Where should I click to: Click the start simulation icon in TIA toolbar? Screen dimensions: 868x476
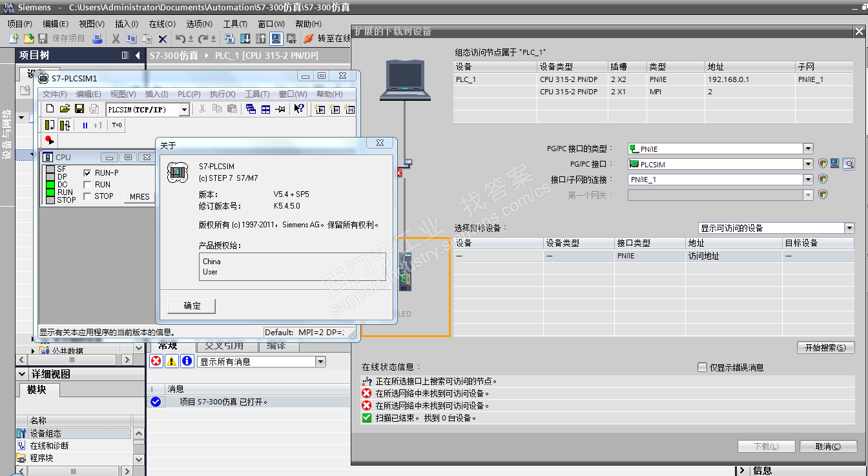[276, 39]
